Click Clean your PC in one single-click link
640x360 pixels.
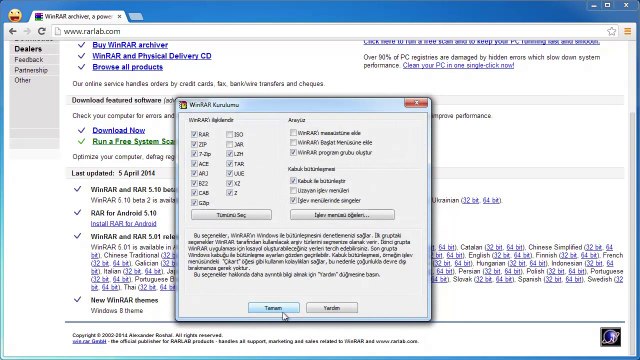click(x=458, y=65)
